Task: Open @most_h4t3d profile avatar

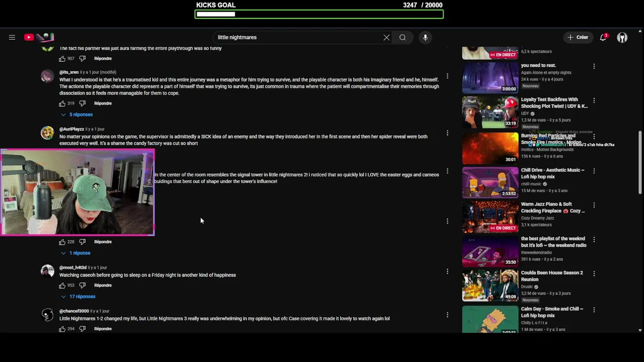Action: coord(47,271)
